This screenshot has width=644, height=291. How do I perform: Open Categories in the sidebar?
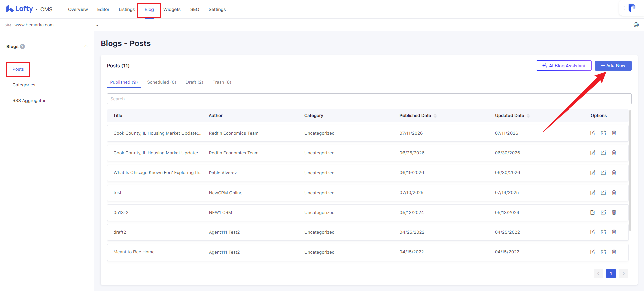24,85
